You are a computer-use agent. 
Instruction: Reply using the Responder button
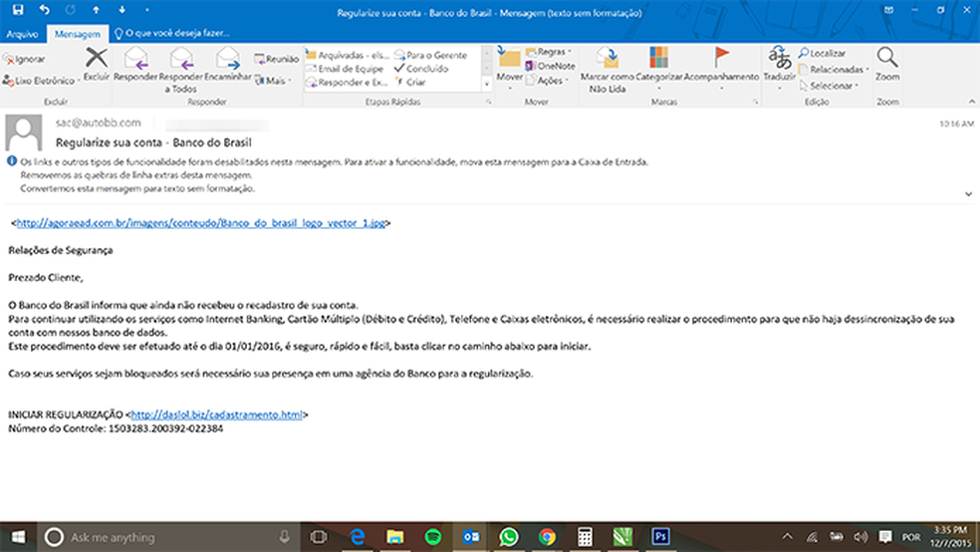tap(135, 65)
